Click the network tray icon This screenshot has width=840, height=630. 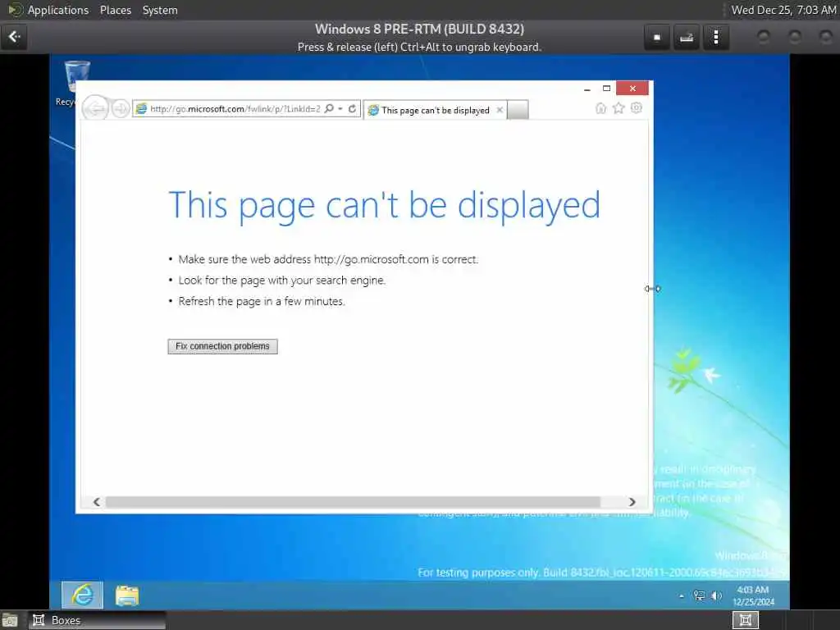(x=699, y=596)
